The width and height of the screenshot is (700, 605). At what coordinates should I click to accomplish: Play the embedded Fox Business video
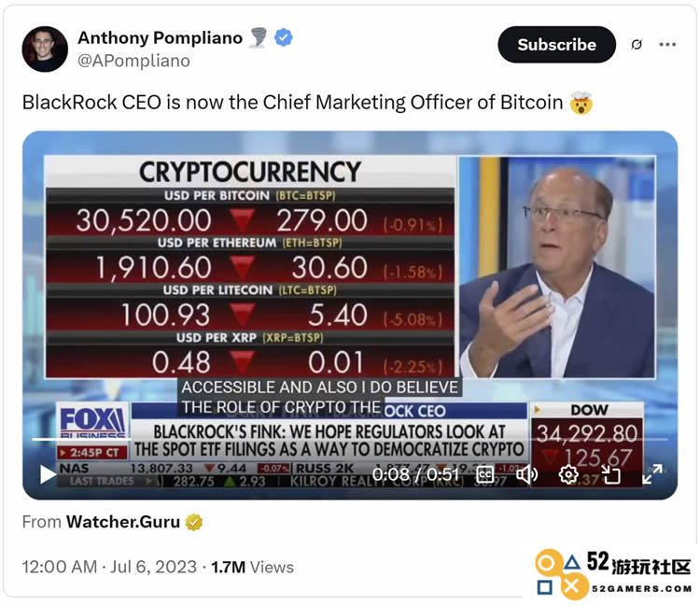pos(48,473)
